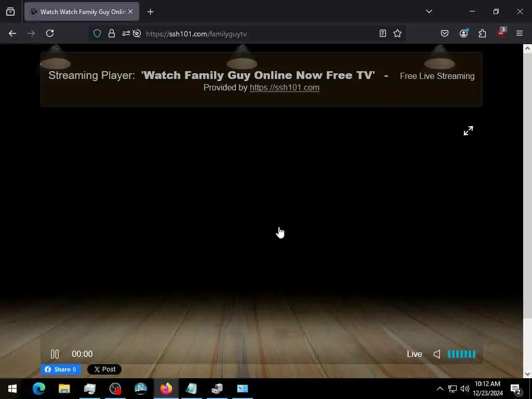Close the Watch Family Guy tab
This screenshot has width=532, height=399.
point(130,11)
